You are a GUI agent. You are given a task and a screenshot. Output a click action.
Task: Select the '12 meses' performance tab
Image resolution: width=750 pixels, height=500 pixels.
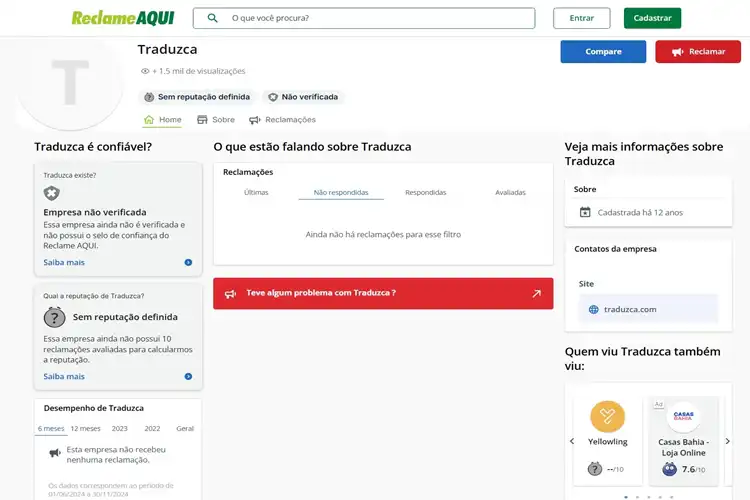click(86, 429)
